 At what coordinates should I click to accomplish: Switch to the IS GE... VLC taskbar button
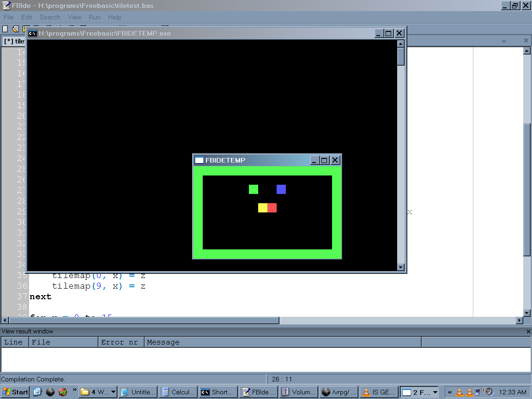pos(378,392)
